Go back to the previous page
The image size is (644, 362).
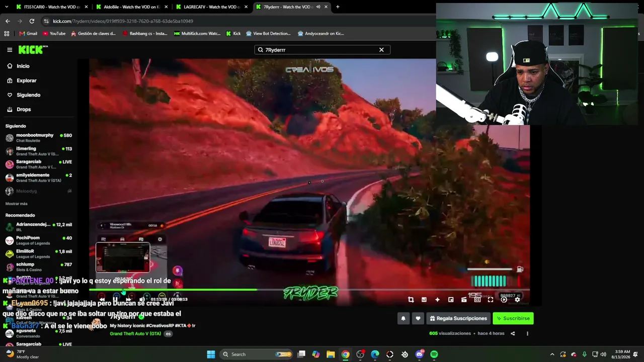(8, 21)
